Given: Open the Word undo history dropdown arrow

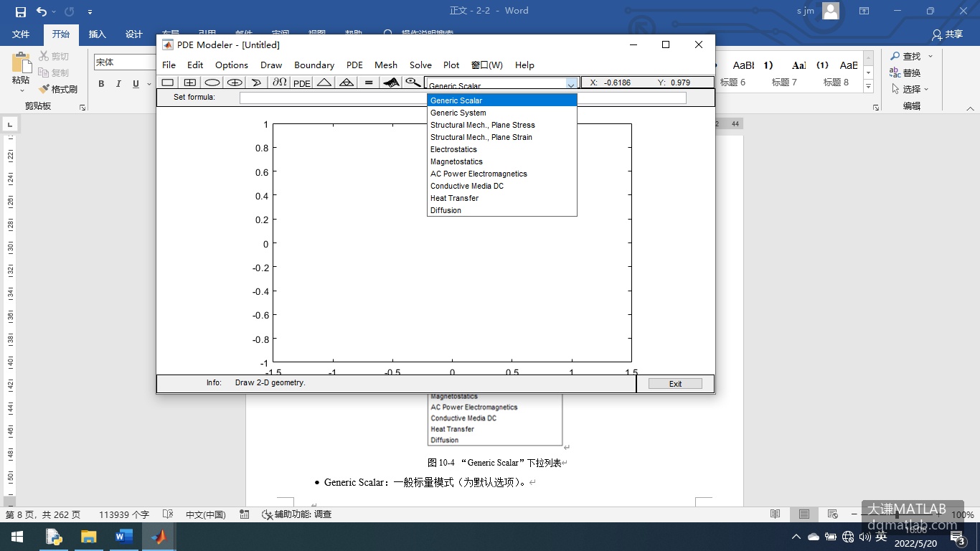Looking at the screenshot, I should click(x=55, y=12).
